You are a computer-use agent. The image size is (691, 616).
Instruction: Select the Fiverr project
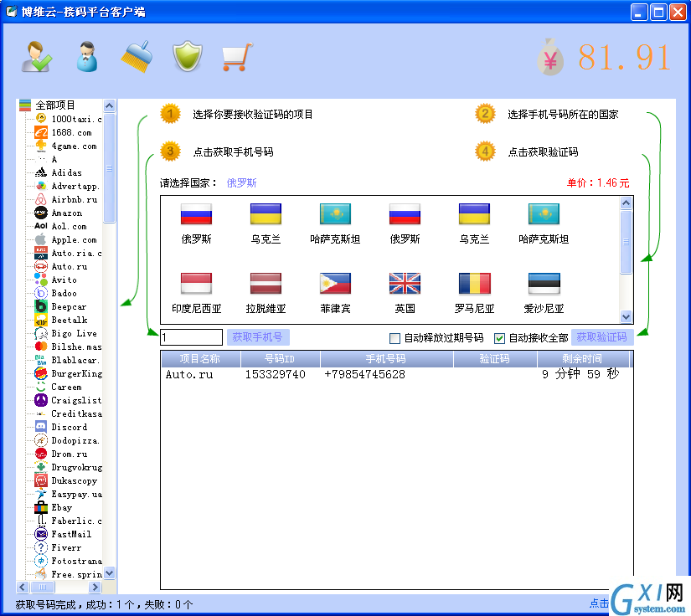coord(66,547)
